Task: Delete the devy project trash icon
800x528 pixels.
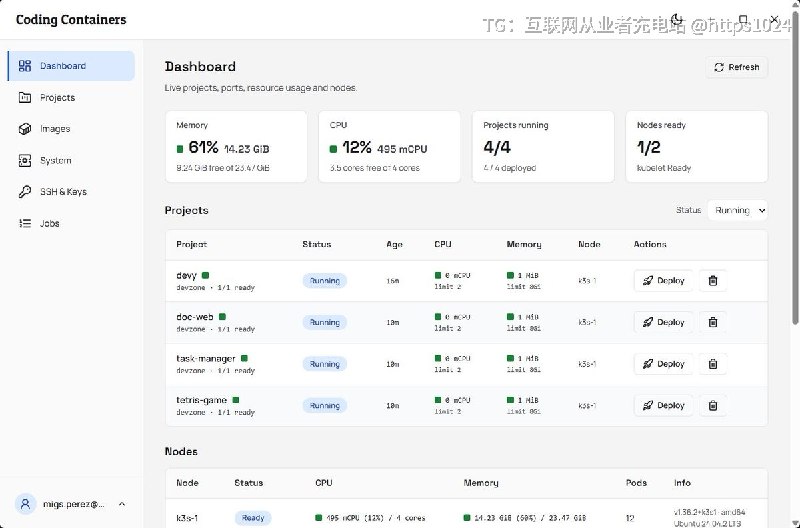Action: (713, 281)
